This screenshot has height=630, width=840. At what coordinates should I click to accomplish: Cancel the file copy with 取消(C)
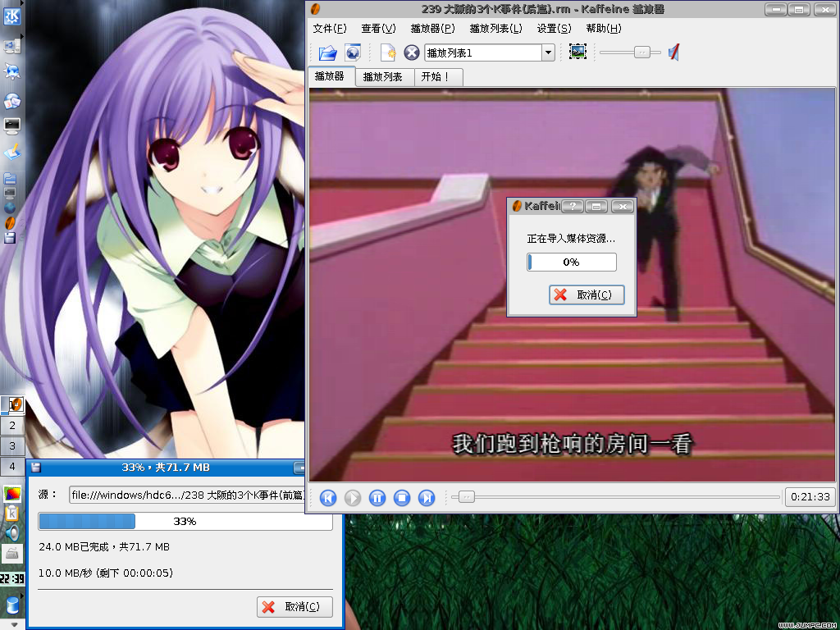[x=294, y=606]
